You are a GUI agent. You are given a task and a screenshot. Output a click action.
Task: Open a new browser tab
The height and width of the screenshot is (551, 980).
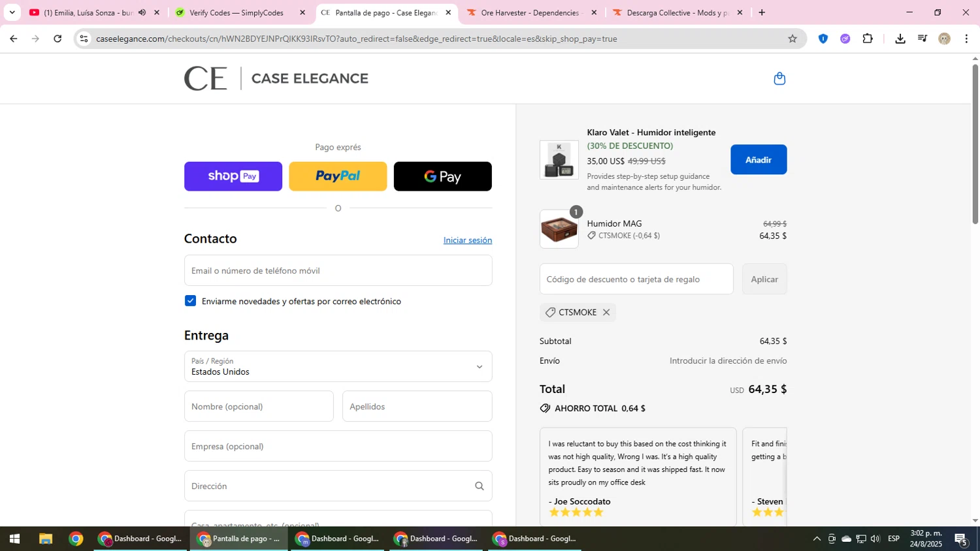(761, 12)
